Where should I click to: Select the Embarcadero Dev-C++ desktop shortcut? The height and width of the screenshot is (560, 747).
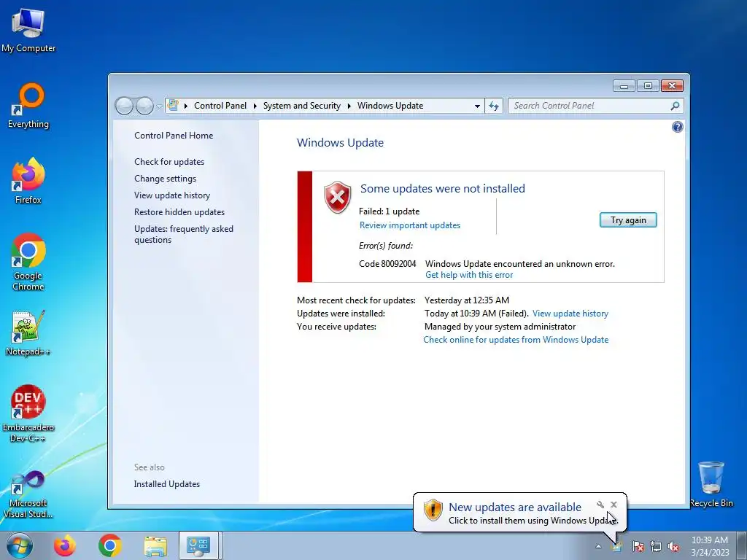coord(28,414)
